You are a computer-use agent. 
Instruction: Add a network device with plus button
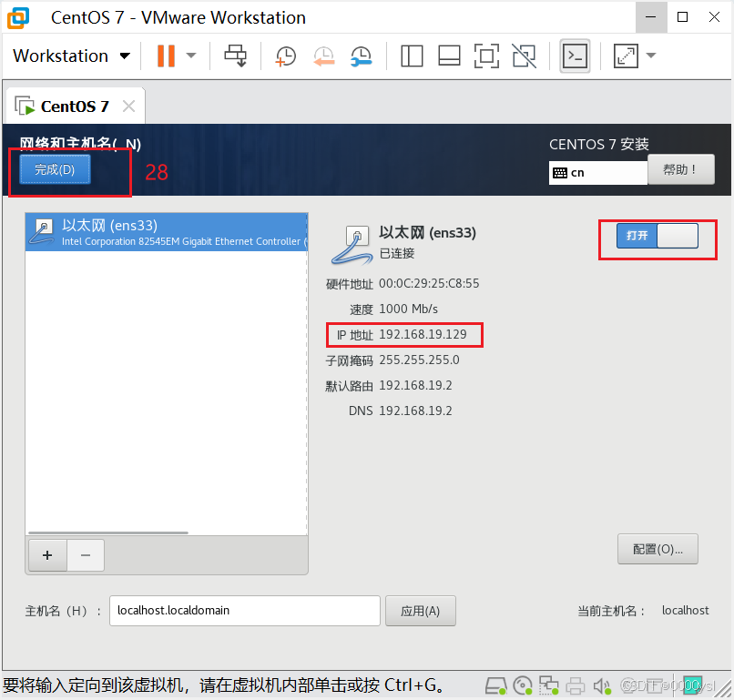[x=47, y=555]
